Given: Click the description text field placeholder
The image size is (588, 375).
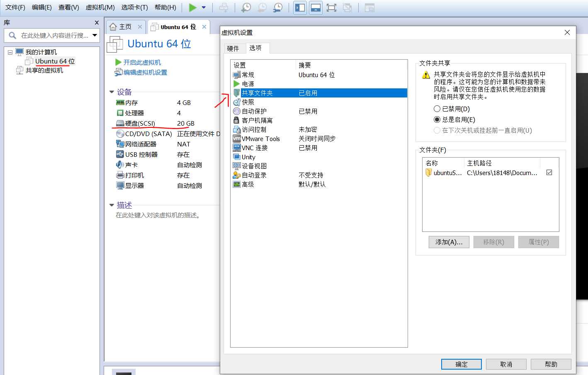Looking at the screenshot, I should 158,215.
